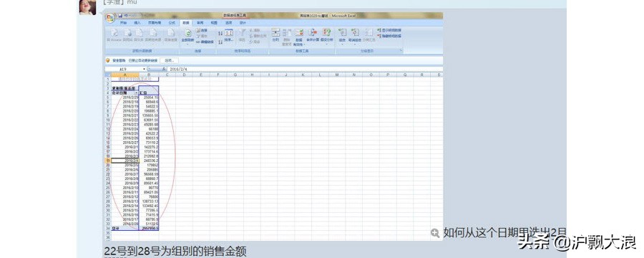Select column A header
Viewport: 644px width, 258px height.
click(125, 75)
